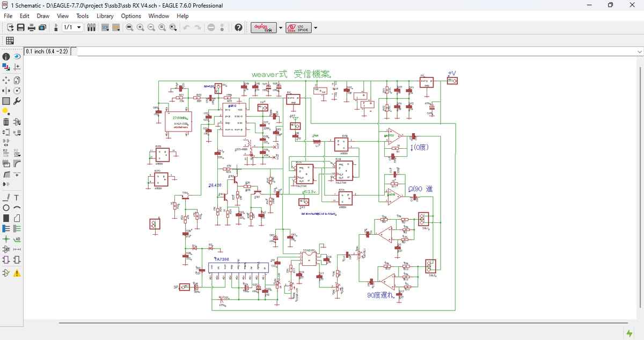Select the Move tool
Screen dimensions: 644x340
coord(6,79)
